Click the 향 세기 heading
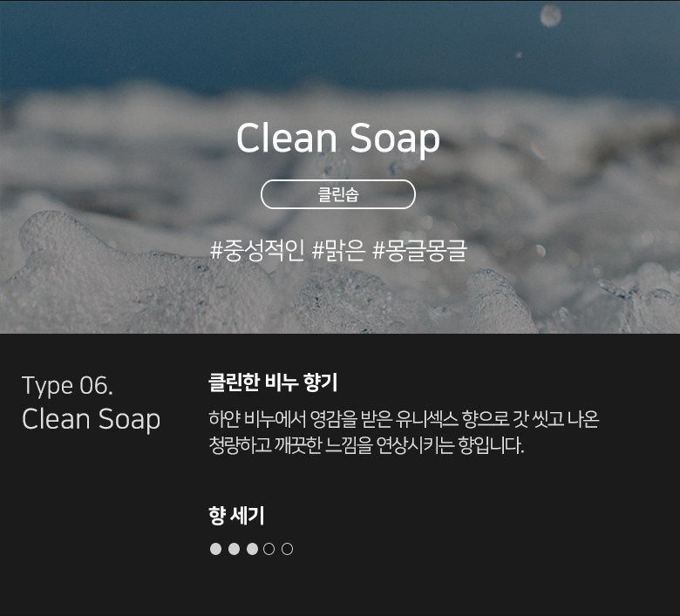The width and height of the screenshot is (680, 616). 236,516
